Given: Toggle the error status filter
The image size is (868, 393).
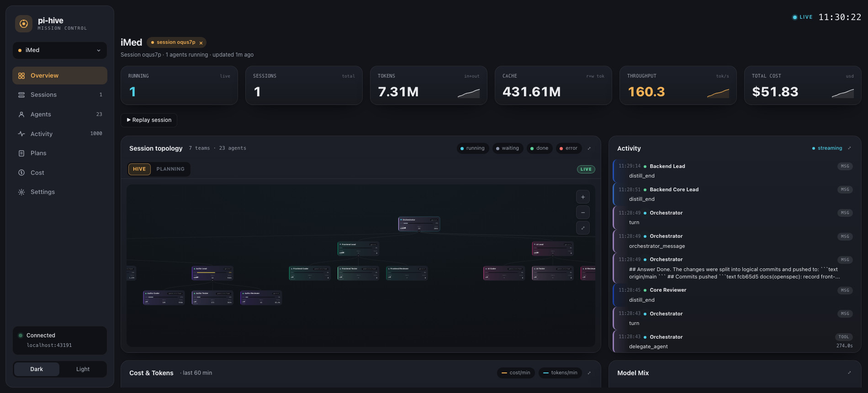Looking at the screenshot, I should 569,148.
